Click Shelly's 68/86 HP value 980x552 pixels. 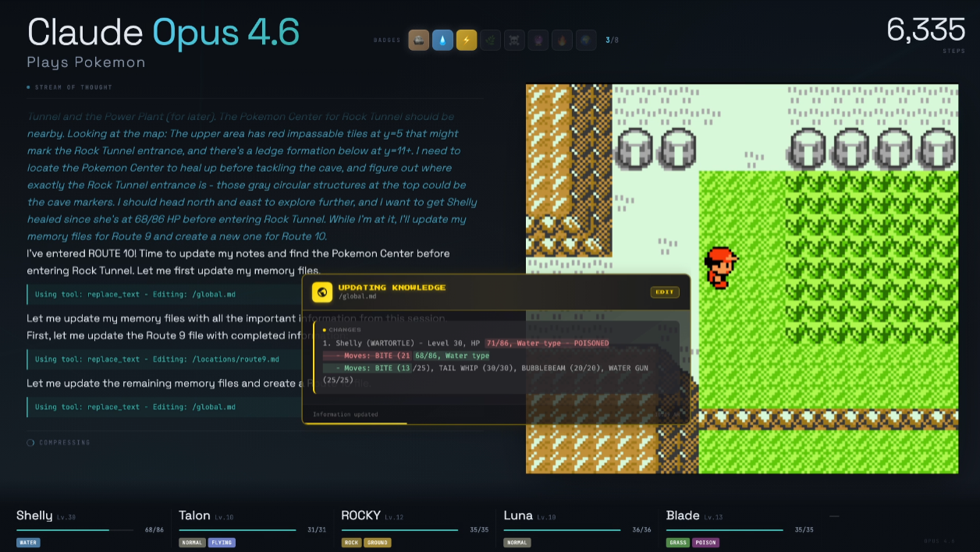coord(154,530)
